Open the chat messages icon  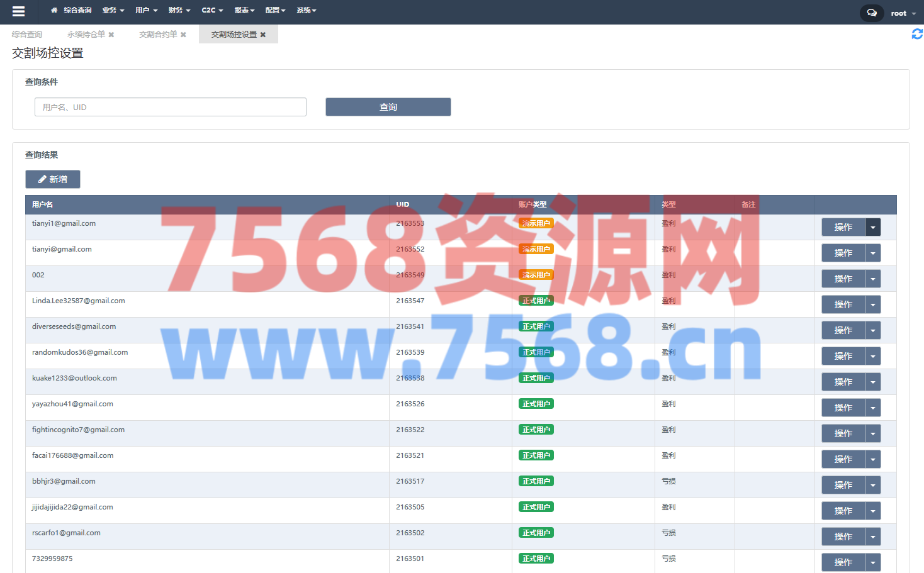click(x=871, y=13)
